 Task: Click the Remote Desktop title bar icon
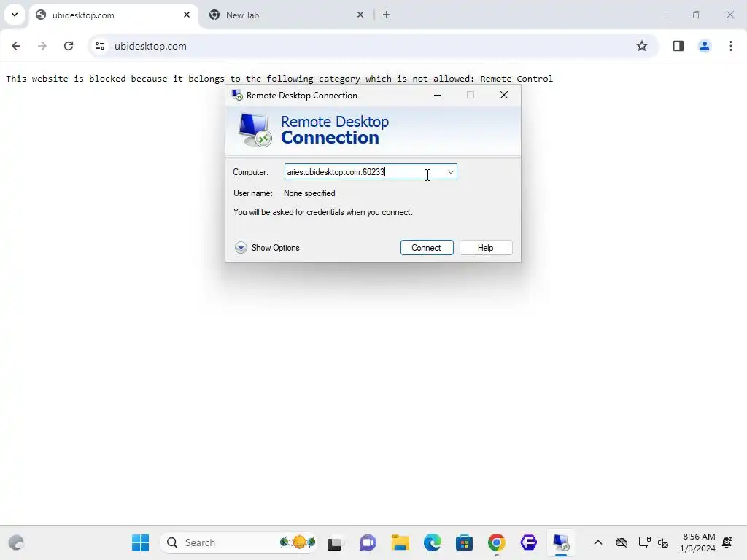coord(237,96)
